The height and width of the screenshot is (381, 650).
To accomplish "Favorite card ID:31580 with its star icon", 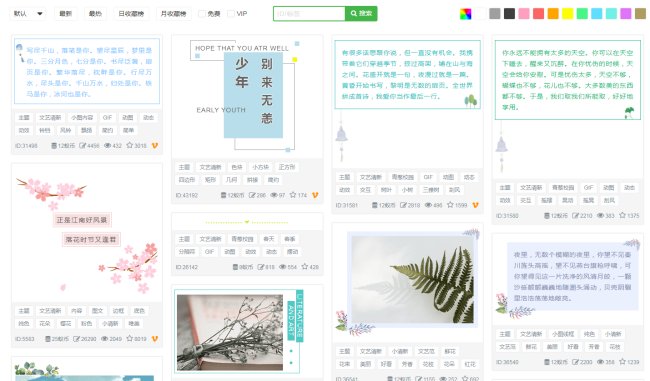I will click(x=623, y=215).
